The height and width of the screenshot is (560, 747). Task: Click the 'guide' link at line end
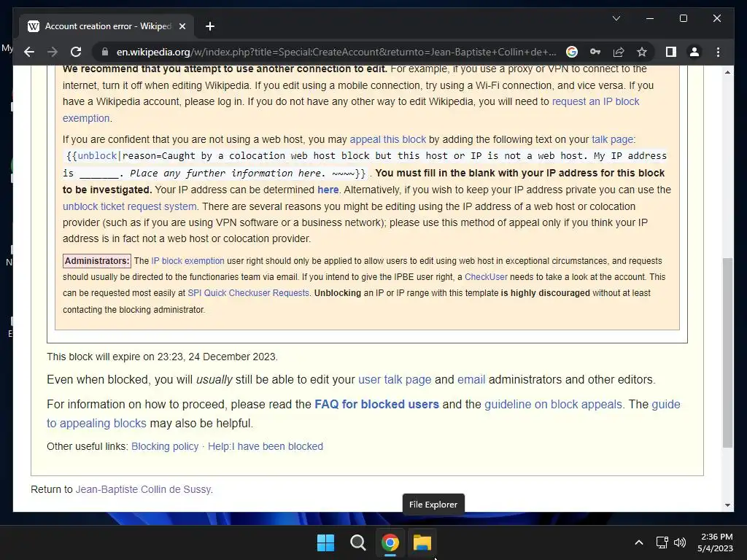[x=665, y=404]
